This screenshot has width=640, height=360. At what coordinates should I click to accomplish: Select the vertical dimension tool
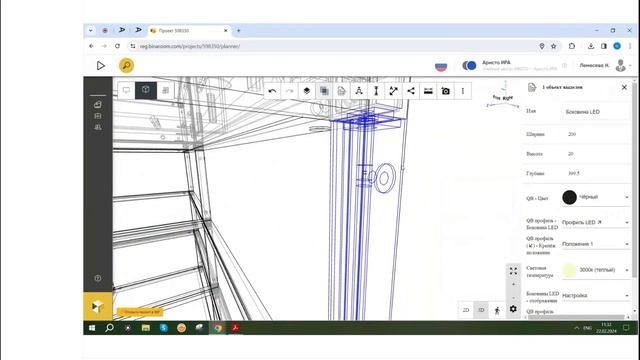pyautogui.click(x=376, y=91)
